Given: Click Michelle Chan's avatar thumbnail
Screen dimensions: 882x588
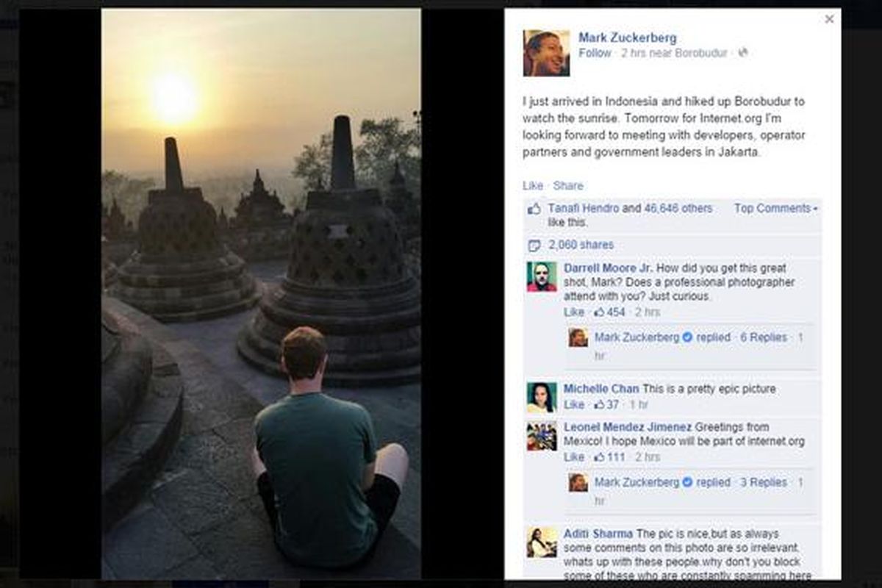Looking at the screenshot, I should [x=542, y=398].
